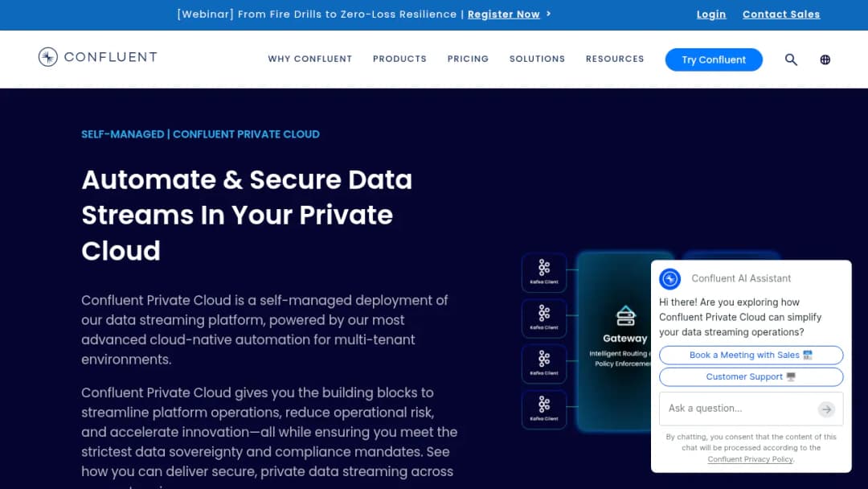Image resolution: width=868 pixels, height=489 pixels.
Task: Click the Customer Support button
Action: coord(751,376)
